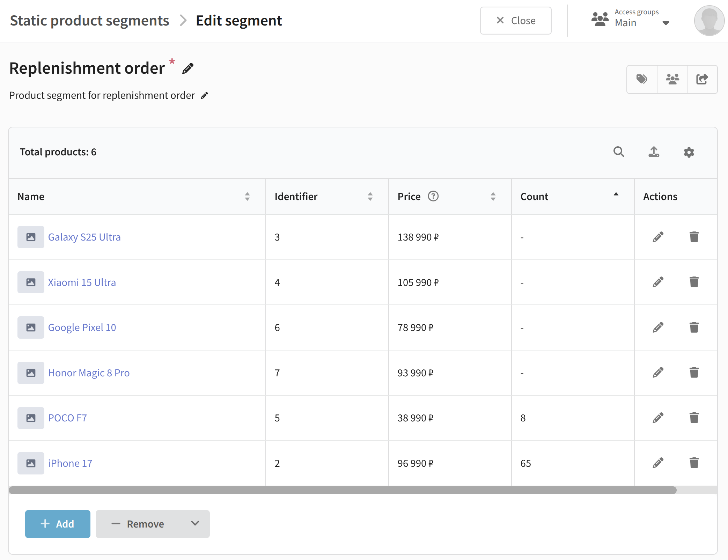Click the Price help question icon

[433, 196]
